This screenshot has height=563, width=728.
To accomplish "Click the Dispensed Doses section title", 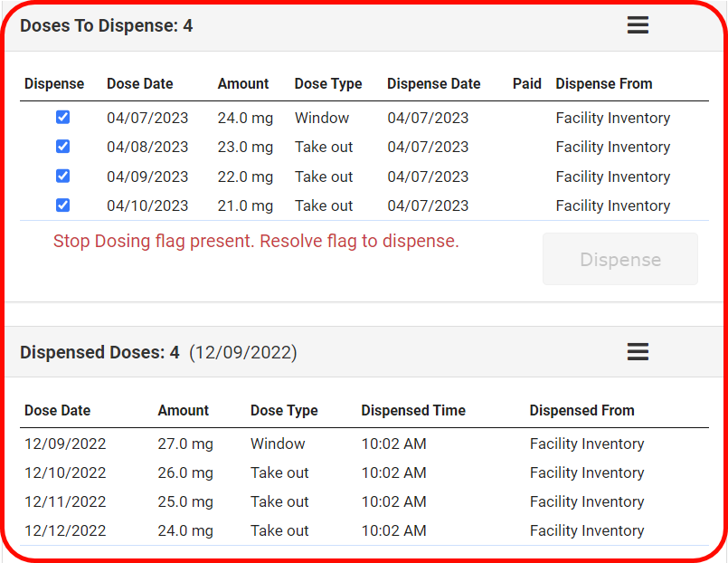I will pos(99,352).
